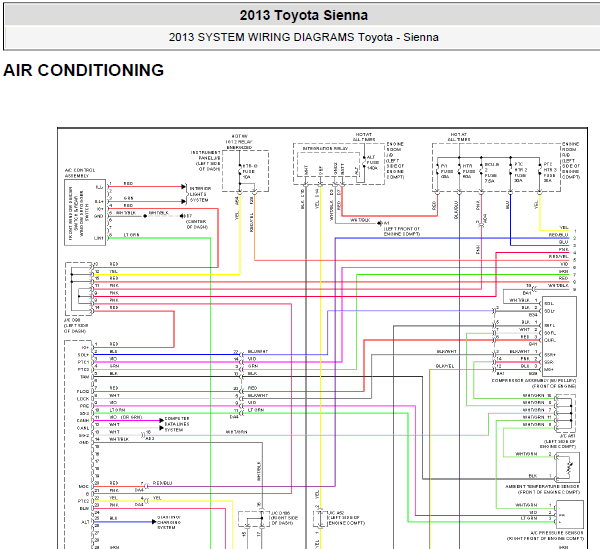Click the "(LEFT FRONT OF ENGINE COMPT)" ground label
The width and height of the screenshot is (600, 549).
[402, 231]
